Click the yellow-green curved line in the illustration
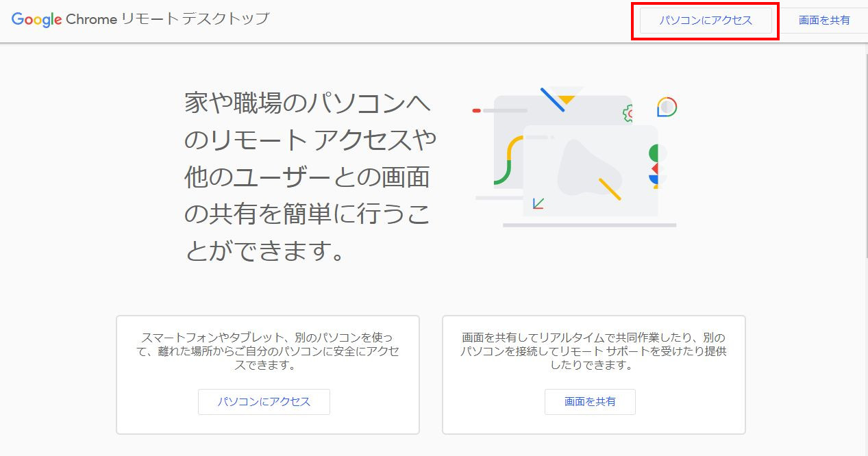Image resolution: width=868 pixels, height=456 pixels. (x=510, y=158)
